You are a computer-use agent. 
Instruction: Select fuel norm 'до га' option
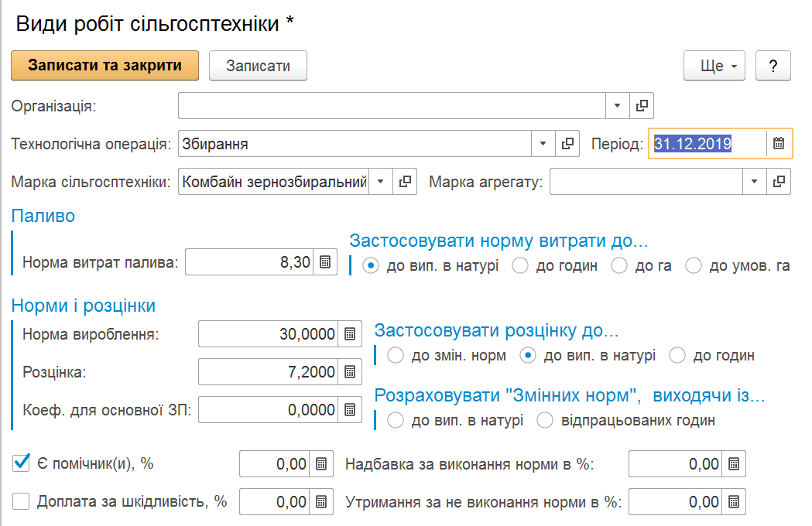tap(618, 265)
